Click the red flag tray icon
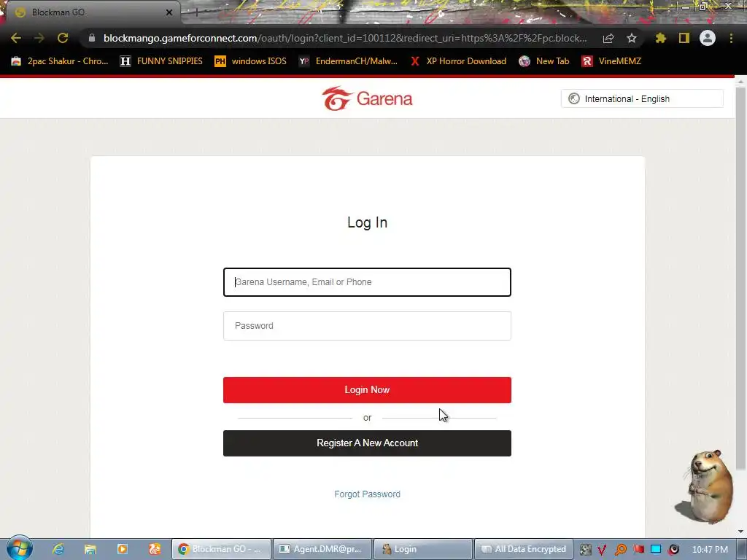Screen dimensions: 747x560 pyautogui.click(x=638, y=550)
